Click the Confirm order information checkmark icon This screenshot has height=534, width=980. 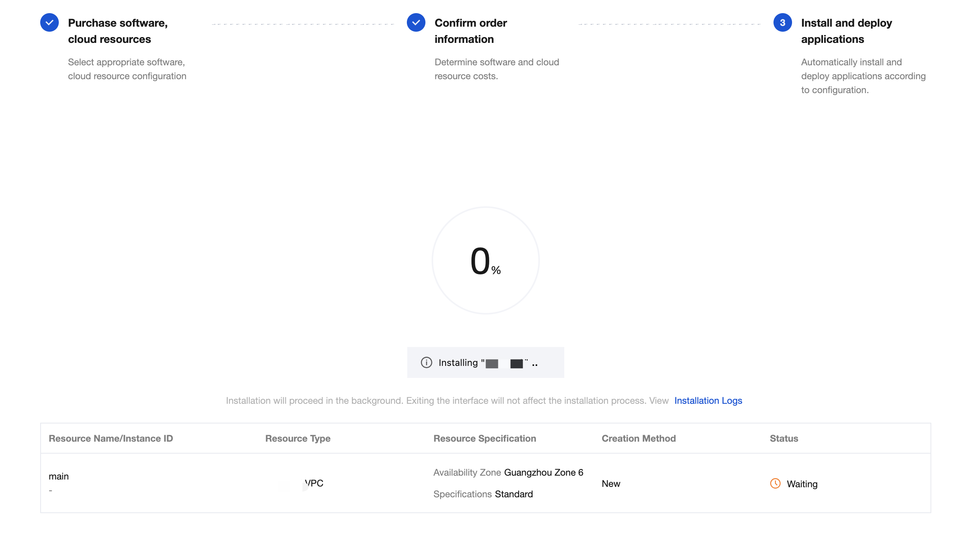[x=416, y=23]
